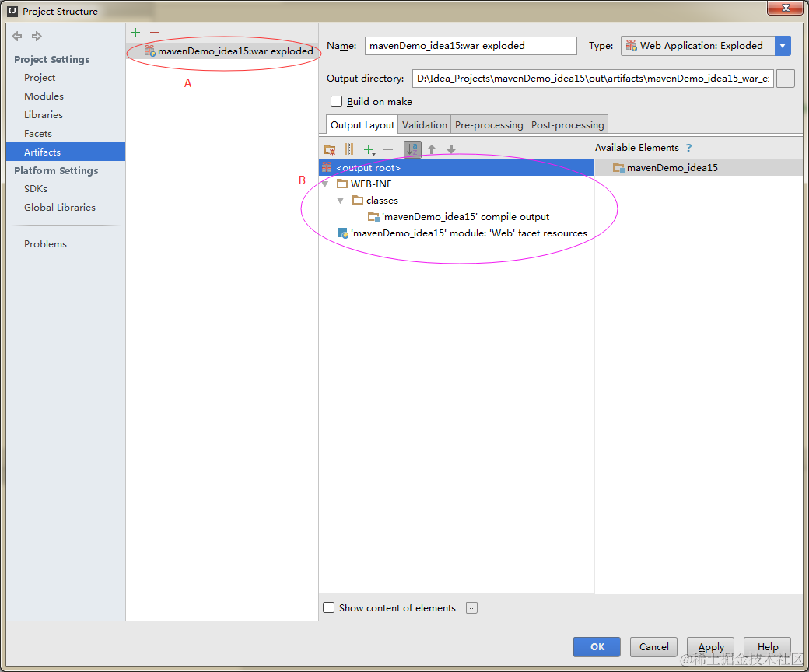Select the WEB-INF folder row

tap(457, 184)
